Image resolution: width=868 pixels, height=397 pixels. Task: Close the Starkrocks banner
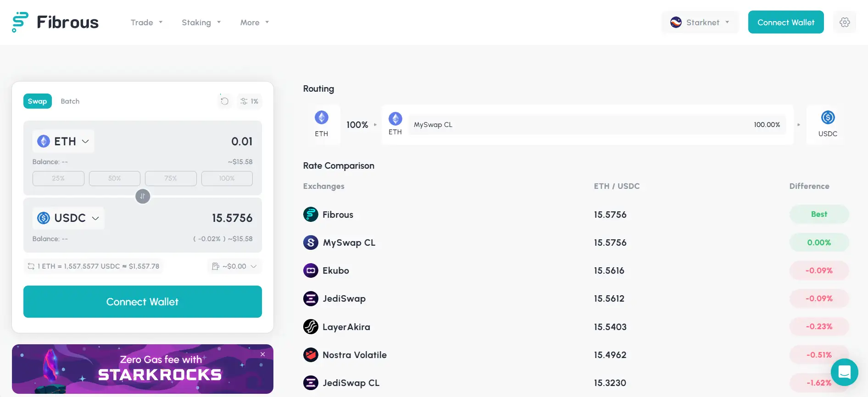point(263,354)
